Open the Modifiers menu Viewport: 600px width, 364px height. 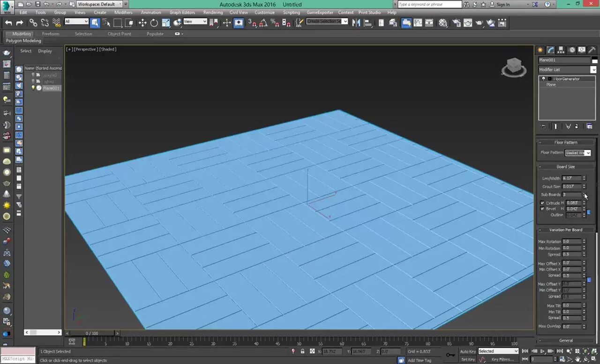tap(123, 13)
